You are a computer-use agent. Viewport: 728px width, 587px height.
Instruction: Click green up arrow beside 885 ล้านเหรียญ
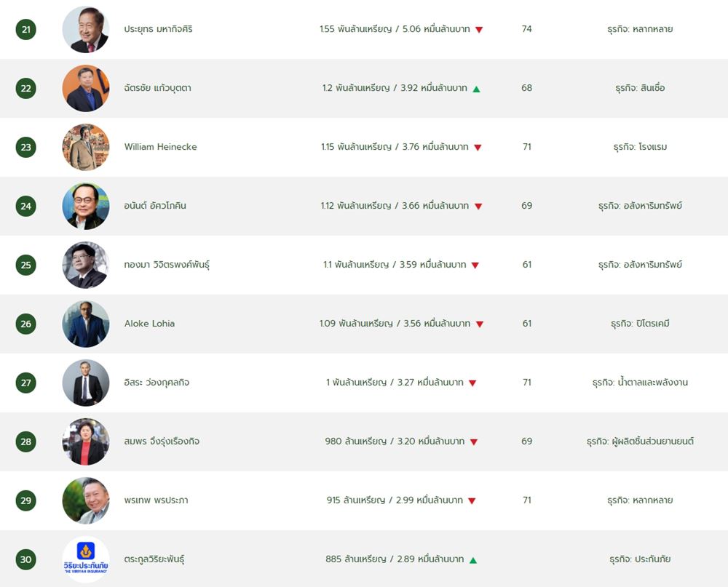click(473, 561)
